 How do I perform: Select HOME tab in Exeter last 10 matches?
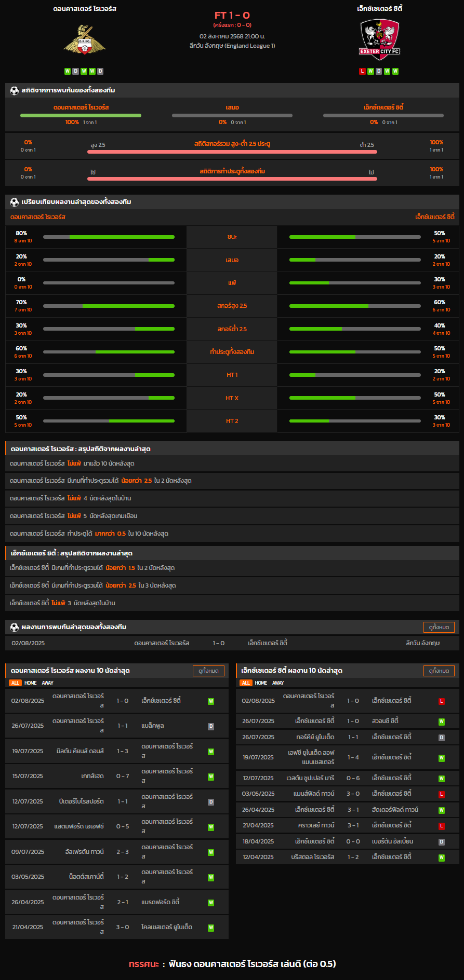[x=261, y=683]
